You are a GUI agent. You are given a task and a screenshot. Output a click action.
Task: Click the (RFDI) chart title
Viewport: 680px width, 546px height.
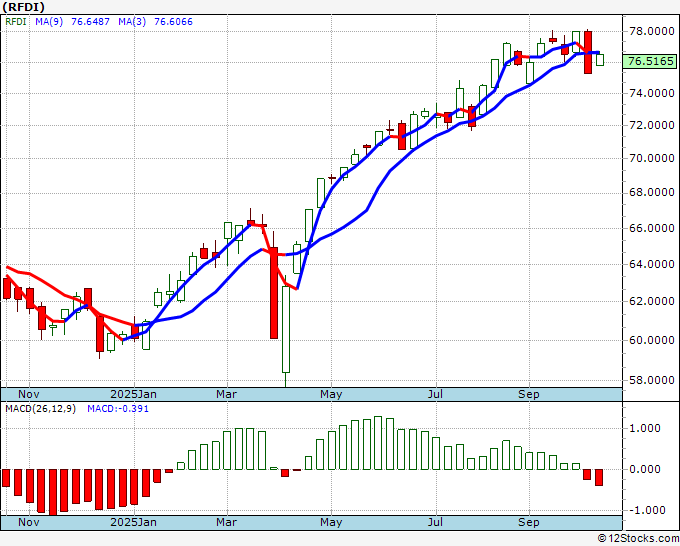pyautogui.click(x=23, y=7)
